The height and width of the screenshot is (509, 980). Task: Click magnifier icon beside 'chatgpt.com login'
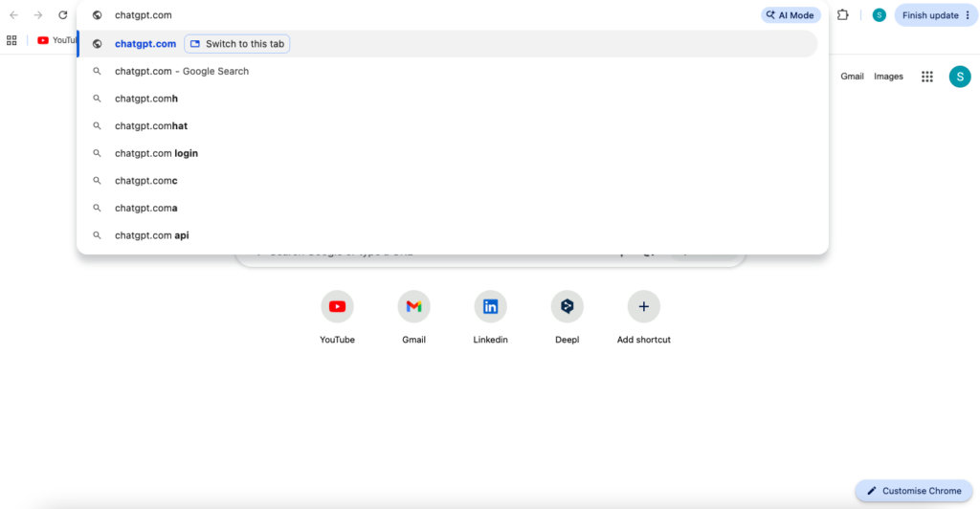tap(97, 153)
